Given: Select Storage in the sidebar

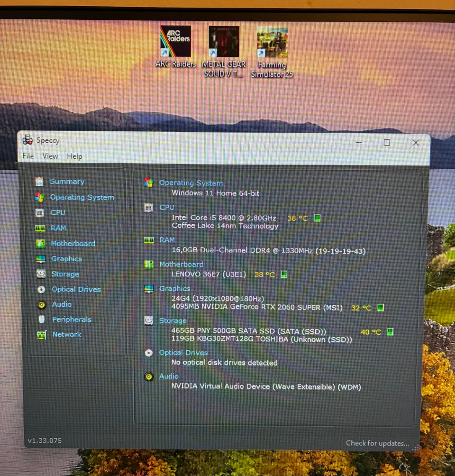Looking at the screenshot, I should (65, 274).
